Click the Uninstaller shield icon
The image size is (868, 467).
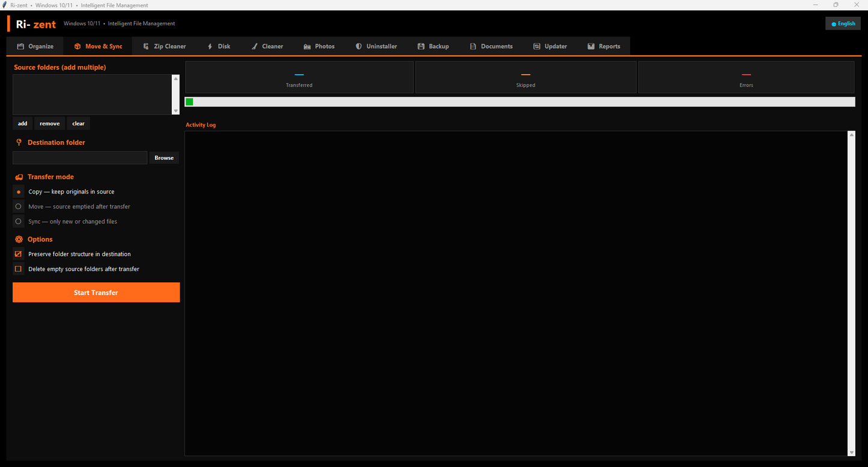point(359,46)
